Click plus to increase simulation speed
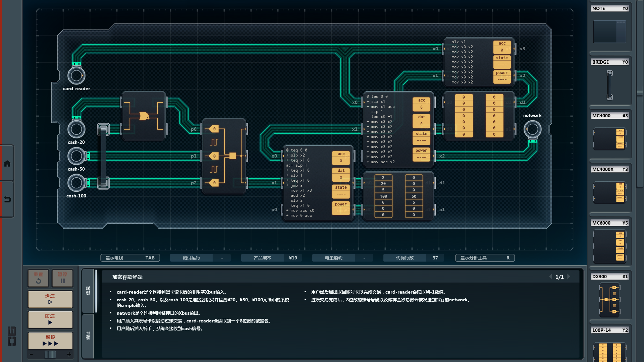 coord(69,354)
